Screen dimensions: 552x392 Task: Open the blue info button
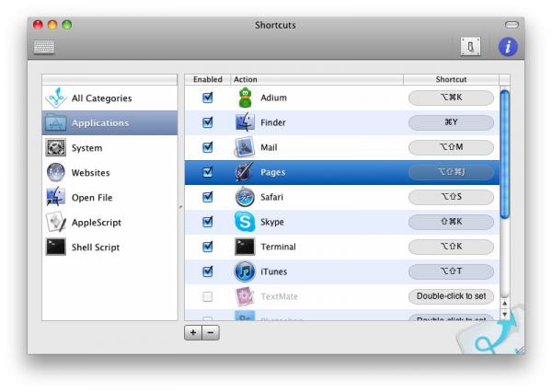[508, 47]
